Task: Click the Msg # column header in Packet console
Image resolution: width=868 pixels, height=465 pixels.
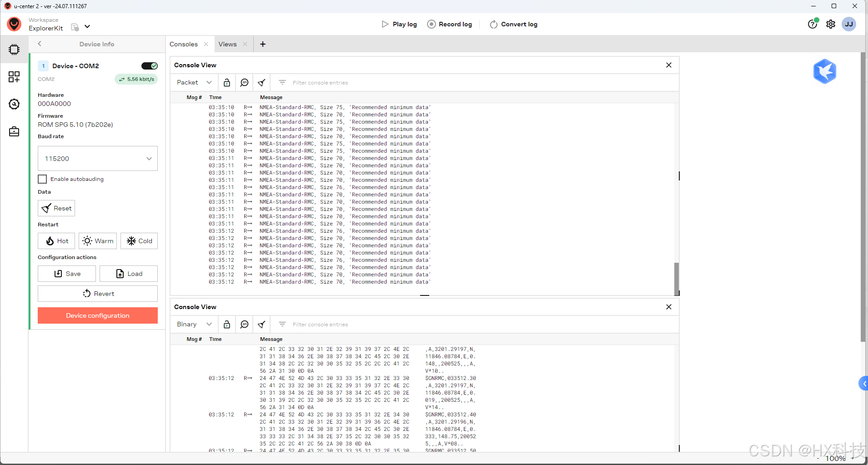Action: point(194,97)
